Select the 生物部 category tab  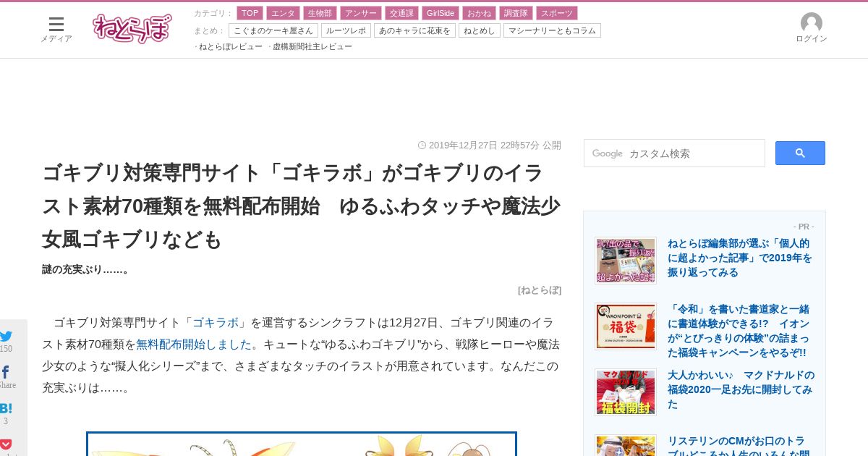coord(320,13)
